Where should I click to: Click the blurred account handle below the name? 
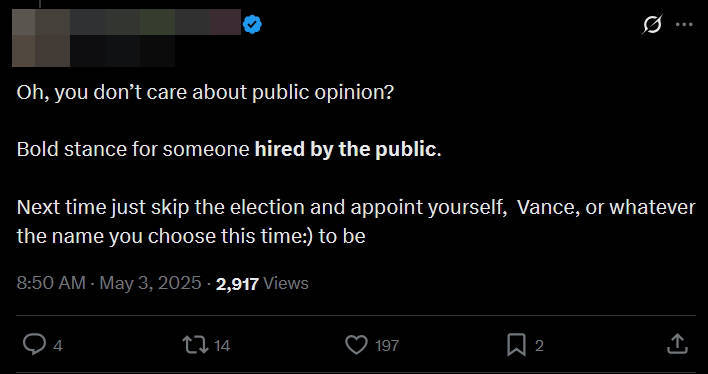click(122, 51)
